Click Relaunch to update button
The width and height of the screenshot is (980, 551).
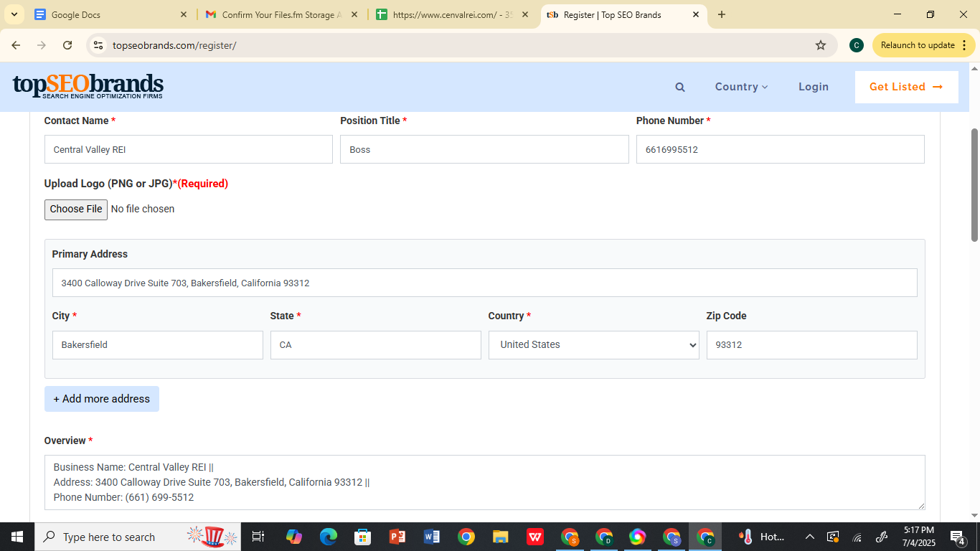[x=918, y=45]
